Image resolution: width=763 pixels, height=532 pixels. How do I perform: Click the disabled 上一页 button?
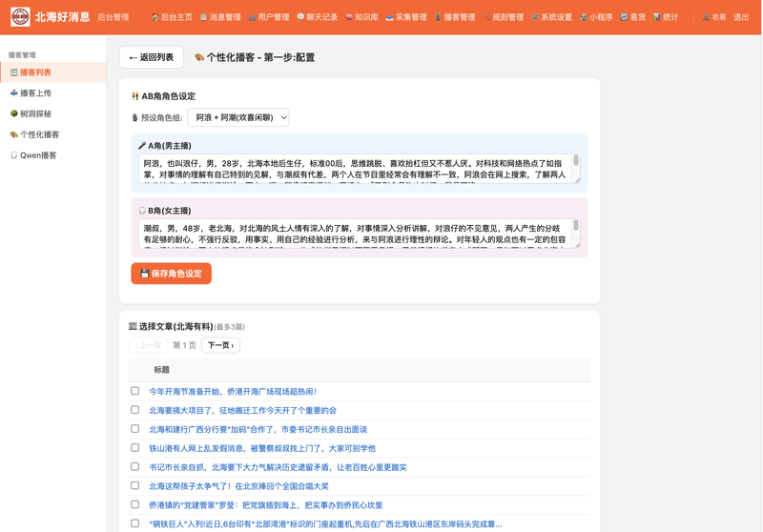point(149,345)
